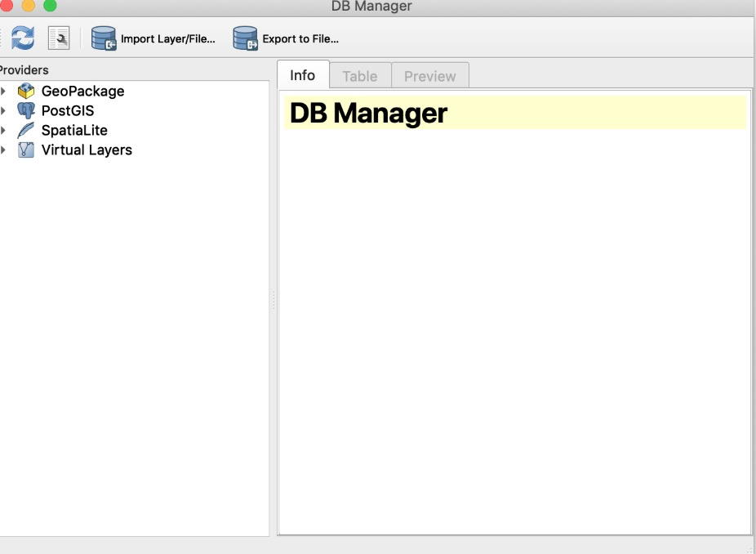This screenshot has width=756, height=554.
Task: Click the green macOS zoom window button
Action: [x=50, y=5]
